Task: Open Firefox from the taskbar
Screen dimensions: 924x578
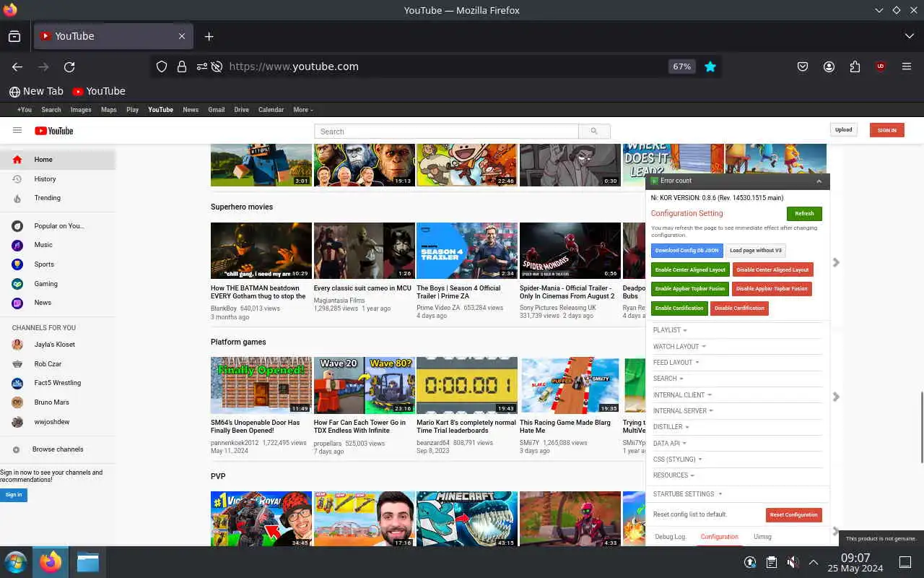Action: click(x=51, y=561)
